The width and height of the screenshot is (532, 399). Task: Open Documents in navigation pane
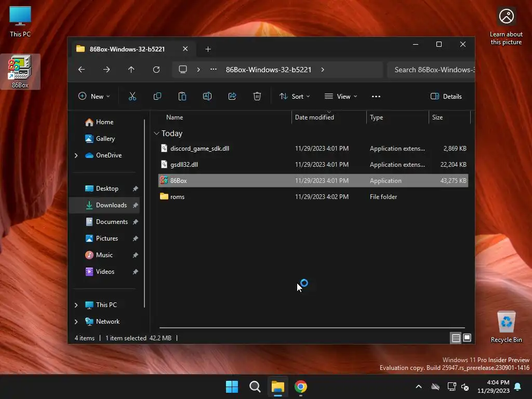pyautogui.click(x=104, y=222)
